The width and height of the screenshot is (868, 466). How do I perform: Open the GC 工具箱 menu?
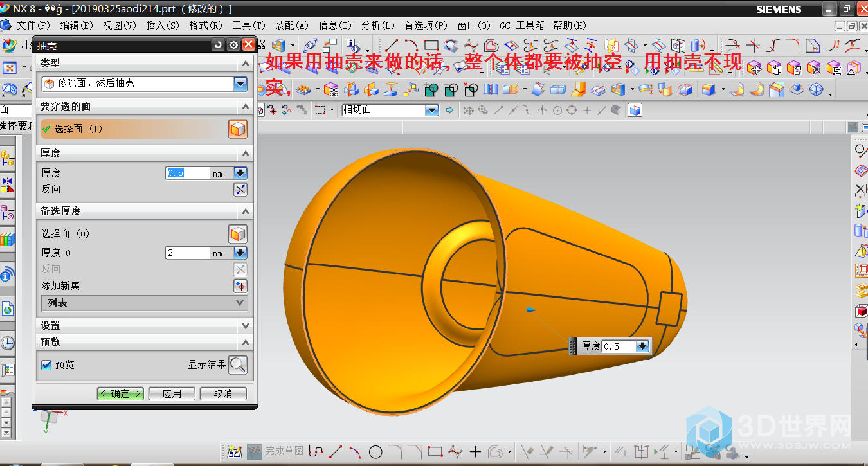(x=521, y=25)
